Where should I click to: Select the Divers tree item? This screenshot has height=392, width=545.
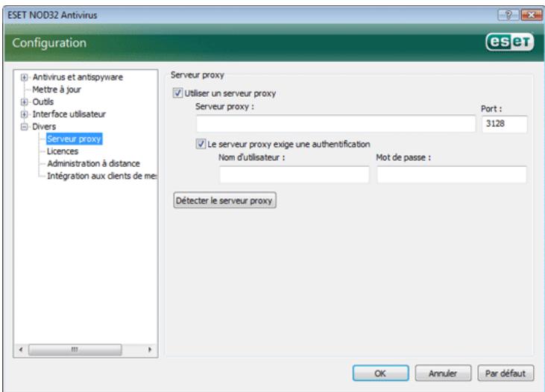[x=44, y=127]
